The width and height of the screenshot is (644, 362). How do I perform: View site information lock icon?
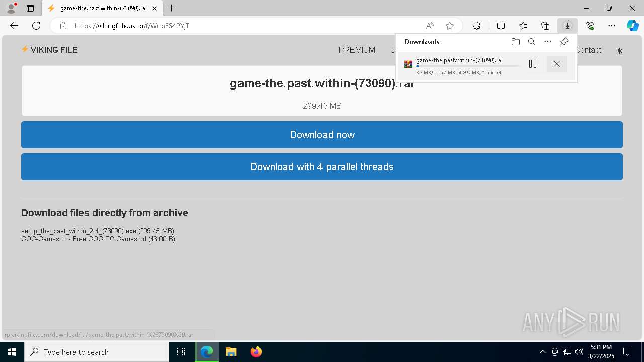pyautogui.click(x=63, y=26)
